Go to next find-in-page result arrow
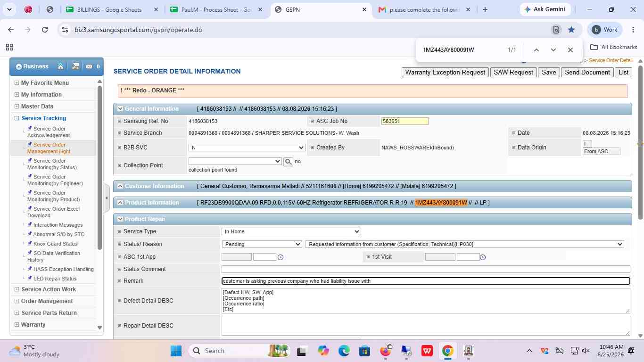The image size is (644, 362). 553,50
